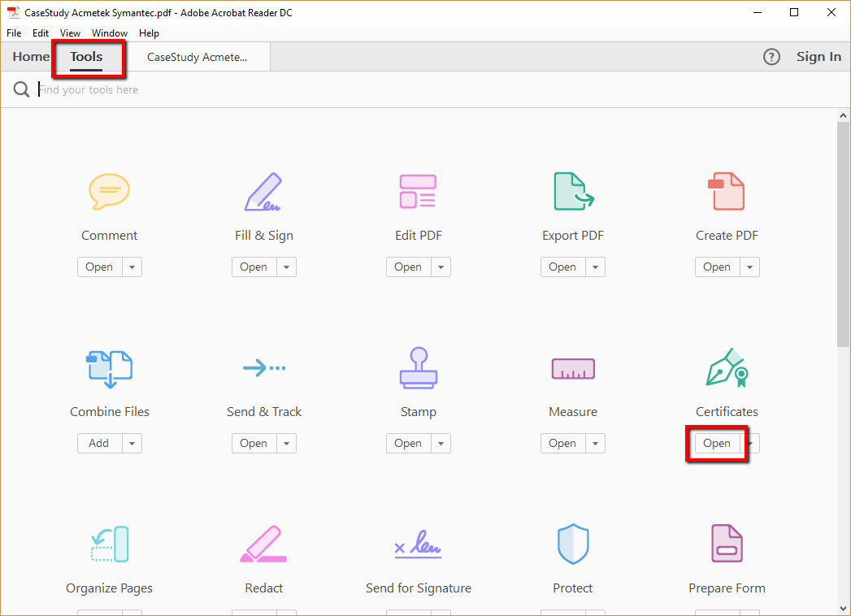Click Add under Combine Files
This screenshot has height=616, width=851.
99,444
